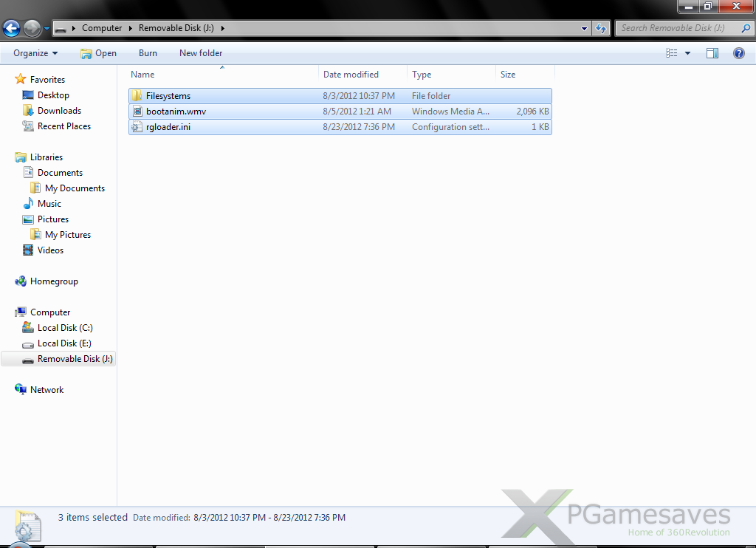
Task: Select the rgloader.ini file icon
Action: pos(137,127)
